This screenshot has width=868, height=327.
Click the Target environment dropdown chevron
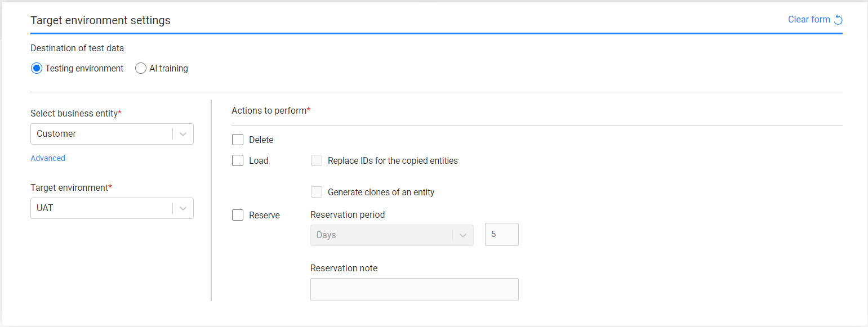183,208
